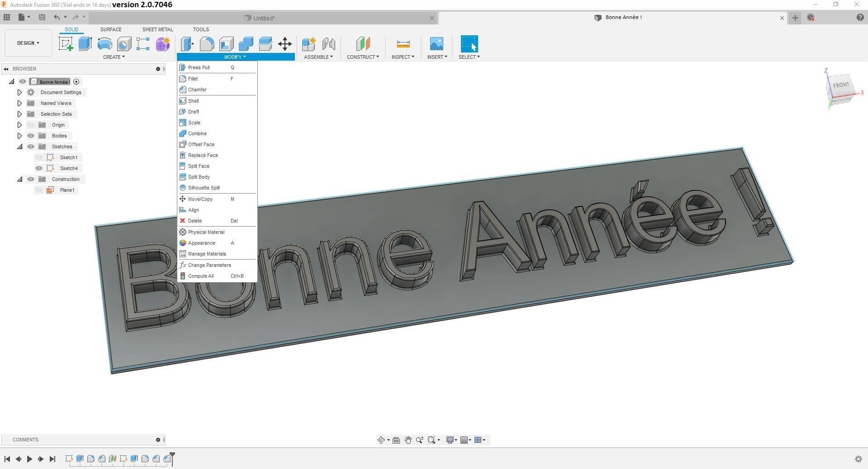Choose Chamfer from Modify menu

[217, 90]
